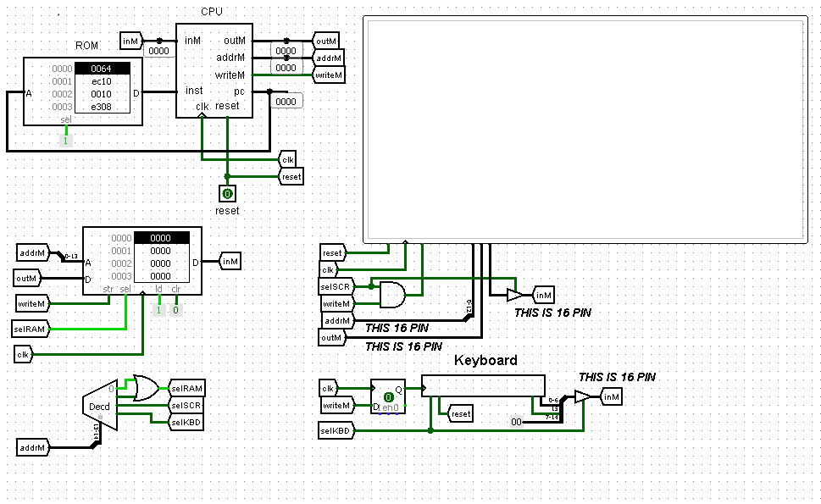The height and width of the screenshot is (504, 821).
Task: Click the D flip-flop under Keyboard label
Action: point(387,396)
